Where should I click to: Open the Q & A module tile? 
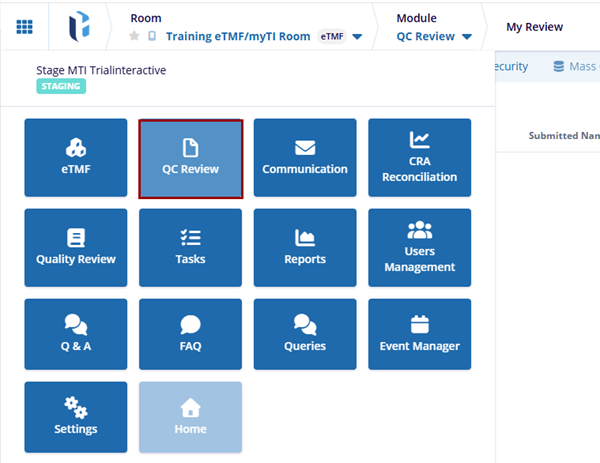76,335
